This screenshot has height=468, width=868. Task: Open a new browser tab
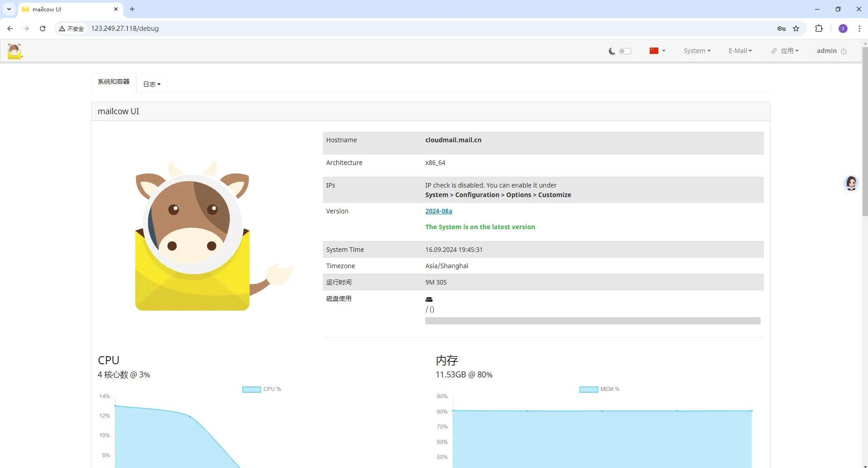[x=132, y=9]
